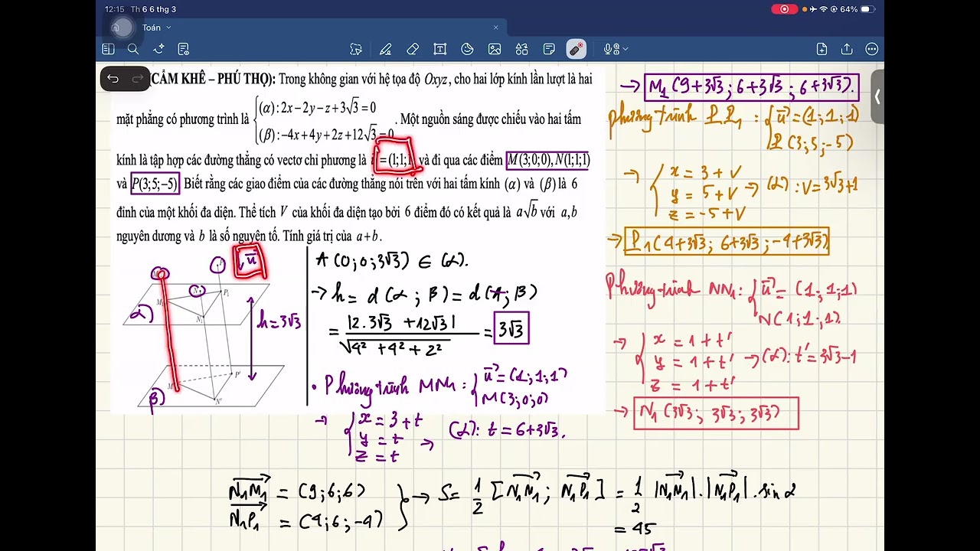The width and height of the screenshot is (980, 551).
Task: Tap the handwritten P1 coordinates box
Action: click(727, 243)
